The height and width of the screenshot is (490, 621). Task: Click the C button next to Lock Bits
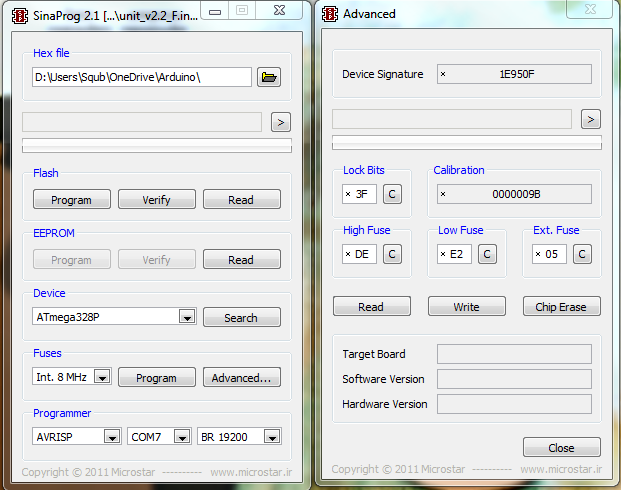click(x=393, y=194)
